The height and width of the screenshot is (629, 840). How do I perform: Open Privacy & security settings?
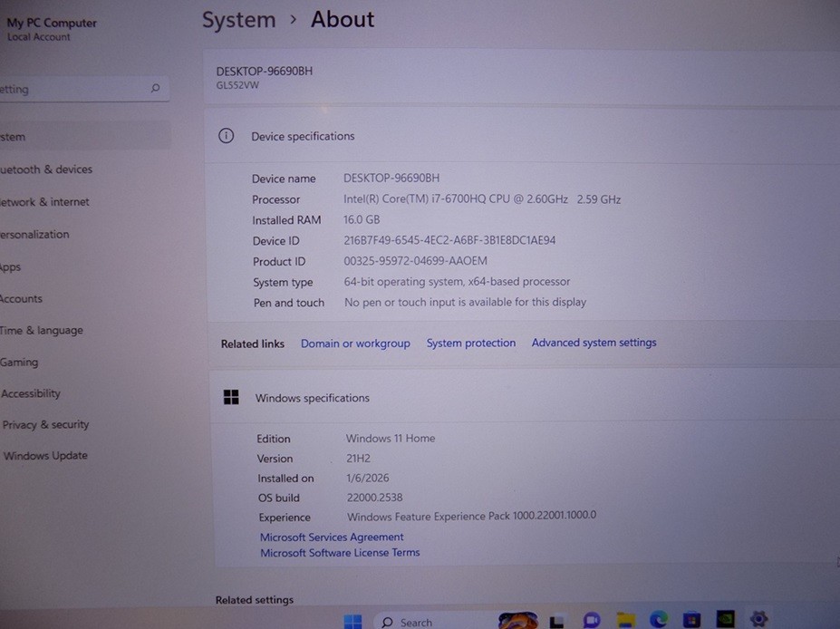point(45,424)
